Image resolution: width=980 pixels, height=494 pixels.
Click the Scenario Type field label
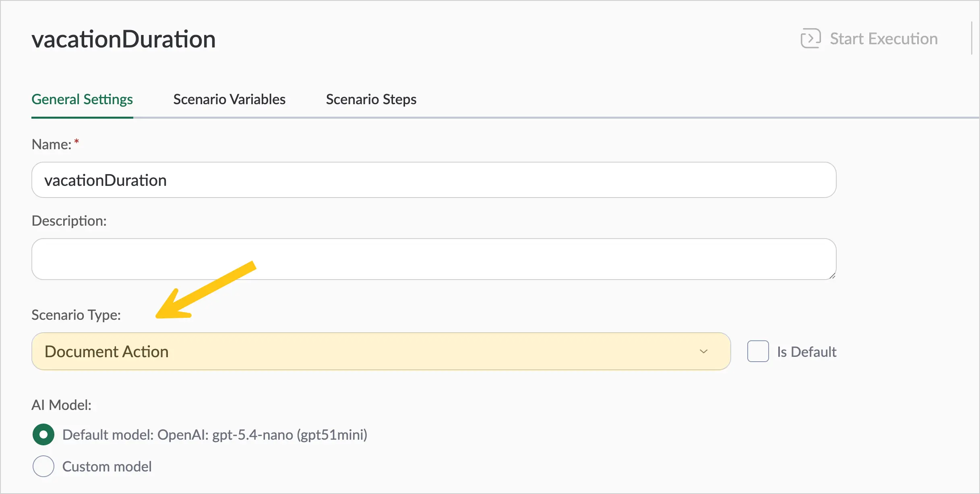(x=76, y=315)
